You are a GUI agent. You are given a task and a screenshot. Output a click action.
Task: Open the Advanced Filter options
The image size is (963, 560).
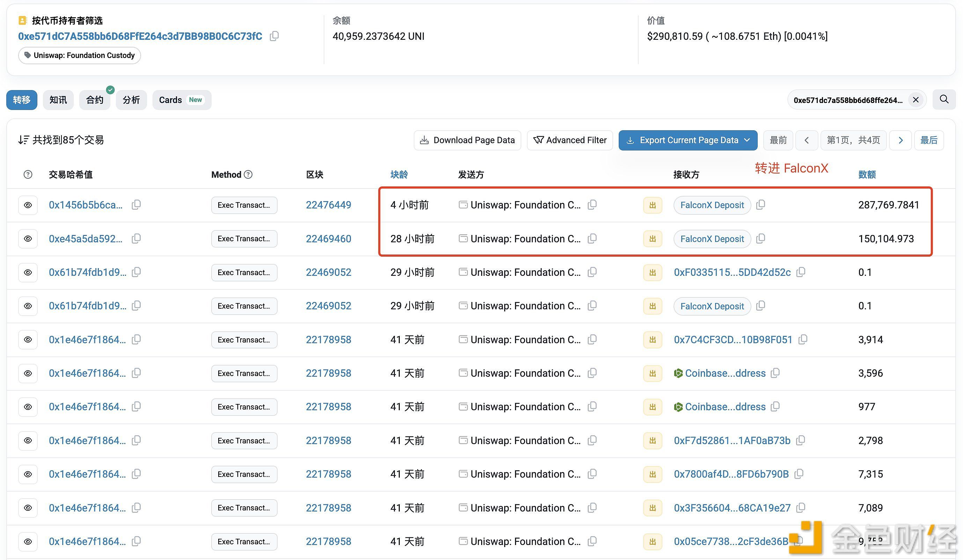(x=570, y=140)
